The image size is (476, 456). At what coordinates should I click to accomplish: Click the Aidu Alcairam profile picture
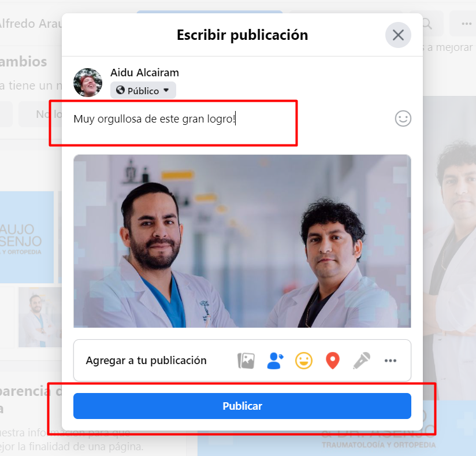(88, 82)
